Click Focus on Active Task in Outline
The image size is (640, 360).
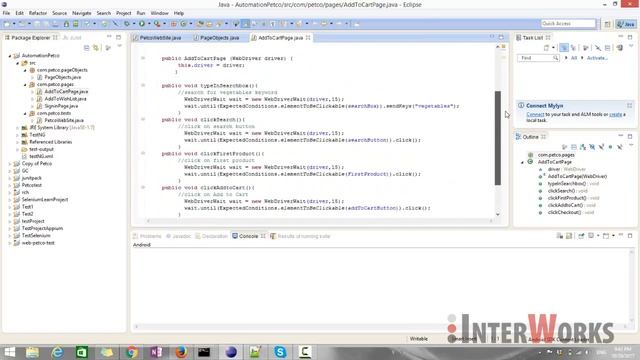point(564,147)
